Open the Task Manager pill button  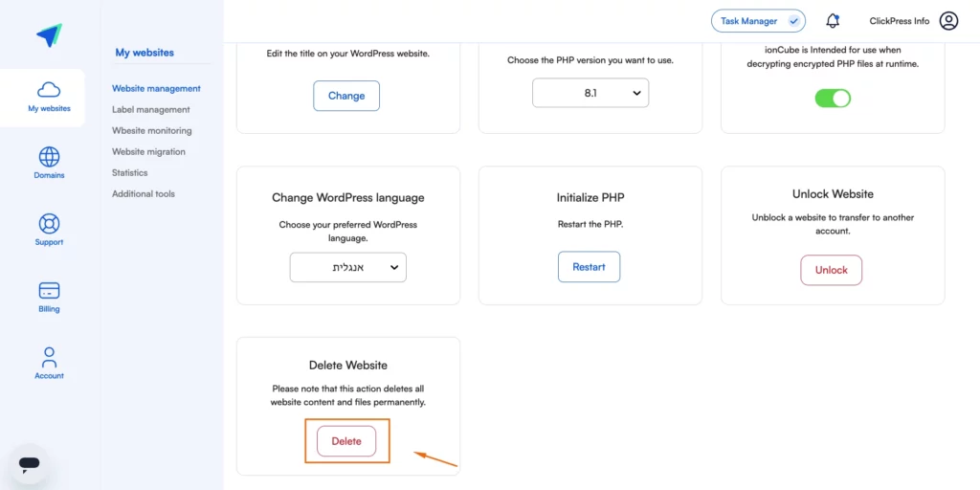pyautogui.click(x=758, y=21)
